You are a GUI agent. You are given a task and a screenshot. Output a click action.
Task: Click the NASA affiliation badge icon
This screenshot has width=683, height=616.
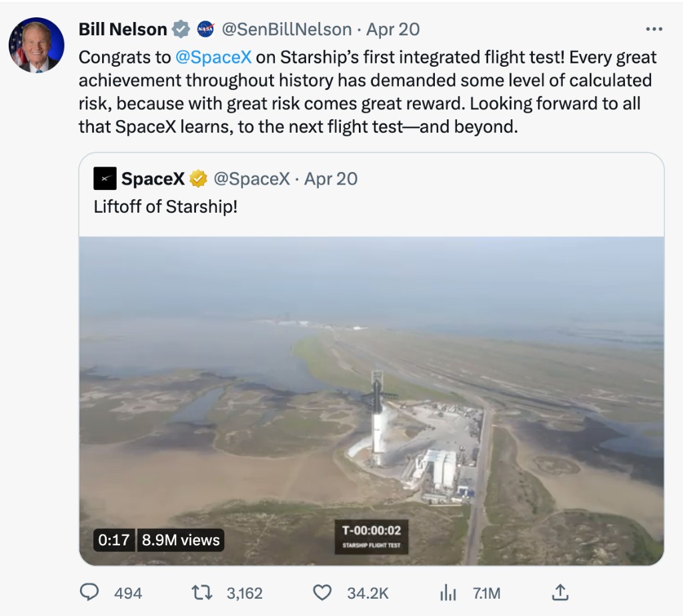(205, 29)
